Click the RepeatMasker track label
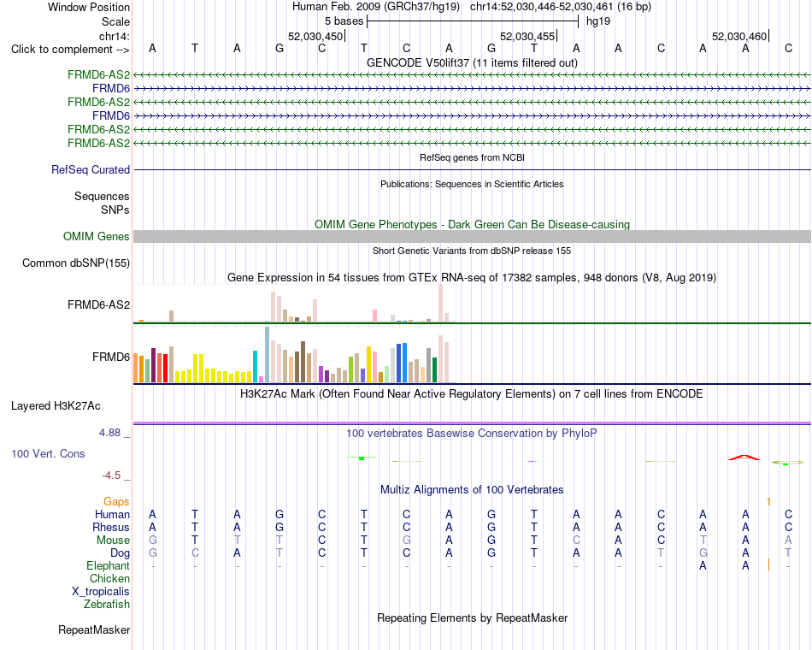812x650 pixels. point(94,629)
